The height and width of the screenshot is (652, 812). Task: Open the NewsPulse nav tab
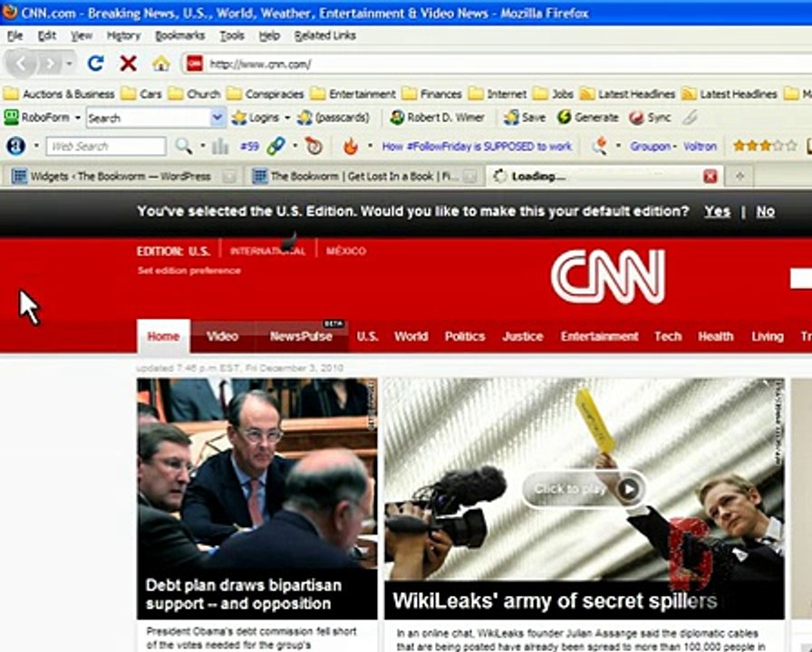tap(301, 336)
